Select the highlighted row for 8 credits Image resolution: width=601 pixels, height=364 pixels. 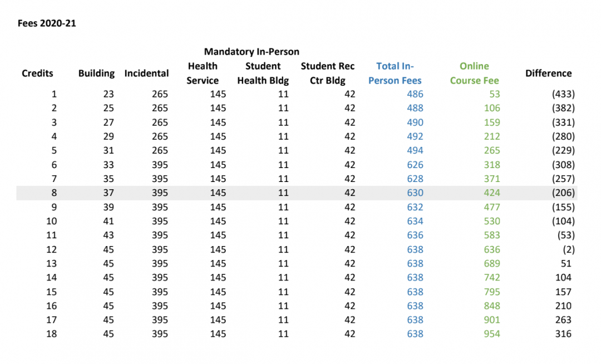pyautogui.click(x=296, y=193)
